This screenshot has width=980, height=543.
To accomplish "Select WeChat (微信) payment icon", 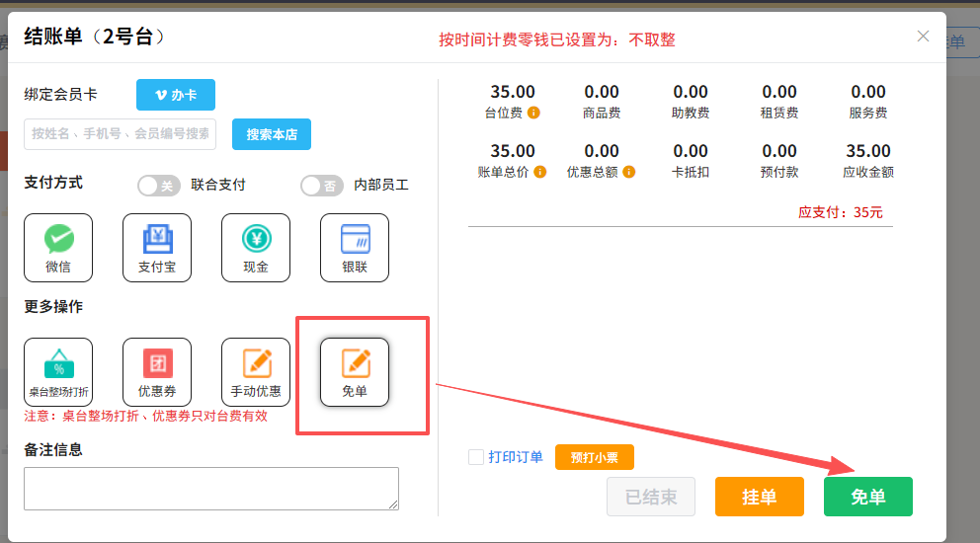I will click(x=58, y=248).
